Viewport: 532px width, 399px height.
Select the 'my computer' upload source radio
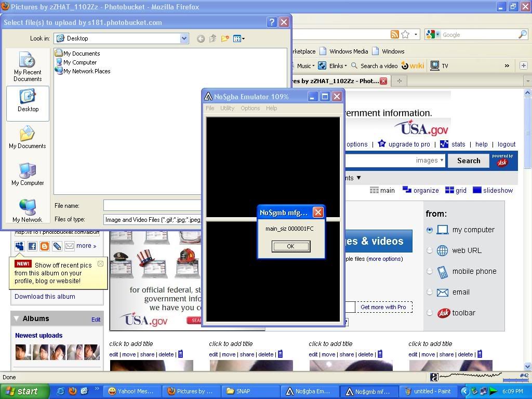[x=430, y=230]
